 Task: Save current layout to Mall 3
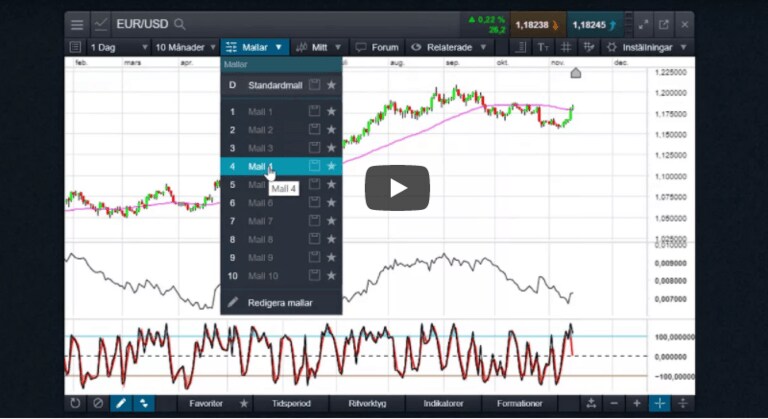314,148
